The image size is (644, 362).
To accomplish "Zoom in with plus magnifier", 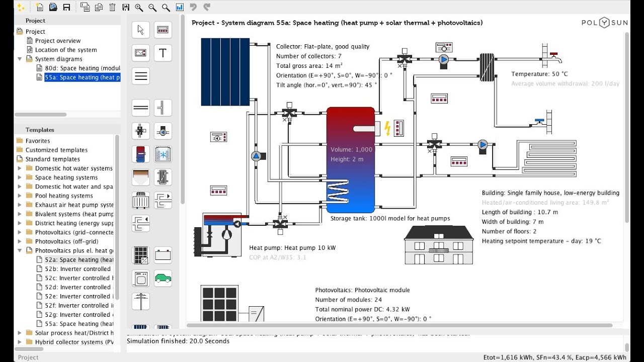I will tap(139, 7).
